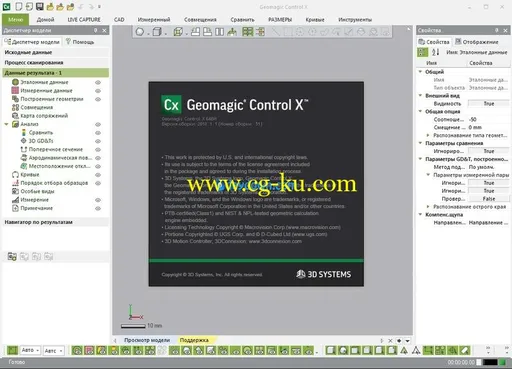Collapse the Параметры сравнения group
The image size is (512, 369).
point(420,143)
